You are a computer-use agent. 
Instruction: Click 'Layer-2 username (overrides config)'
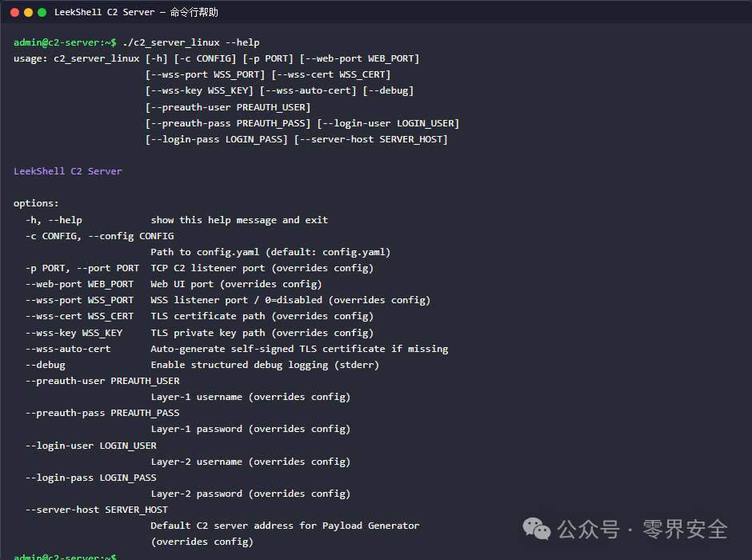pos(251,462)
